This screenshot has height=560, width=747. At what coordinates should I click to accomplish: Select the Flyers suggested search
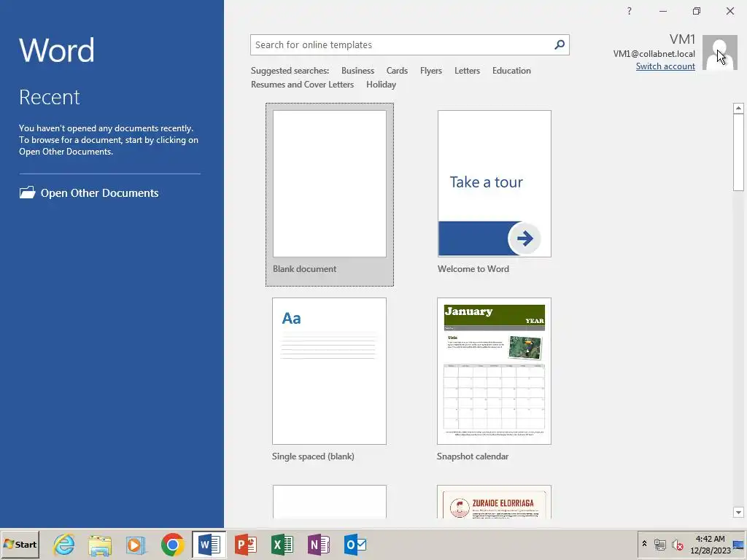(430, 71)
